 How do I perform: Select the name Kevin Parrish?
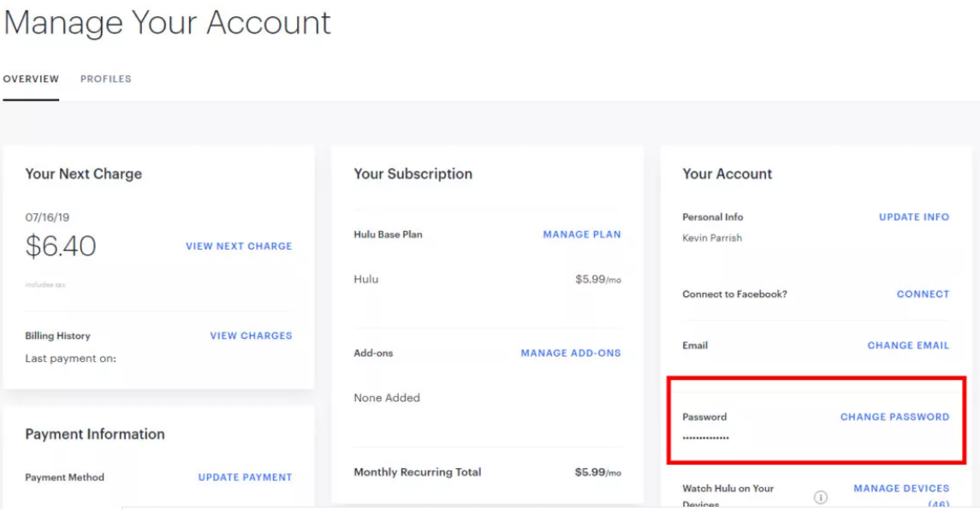click(x=712, y=238)
